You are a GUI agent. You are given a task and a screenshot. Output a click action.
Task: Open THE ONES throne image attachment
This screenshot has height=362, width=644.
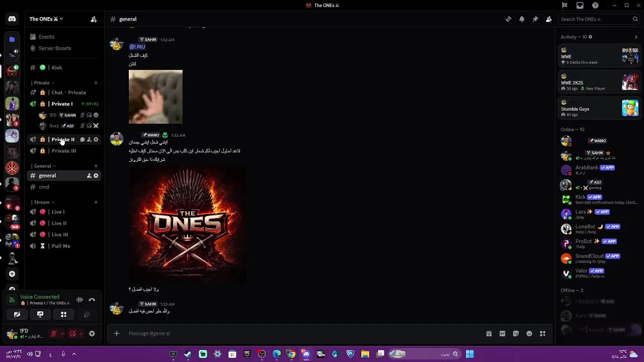pos(187,224)
